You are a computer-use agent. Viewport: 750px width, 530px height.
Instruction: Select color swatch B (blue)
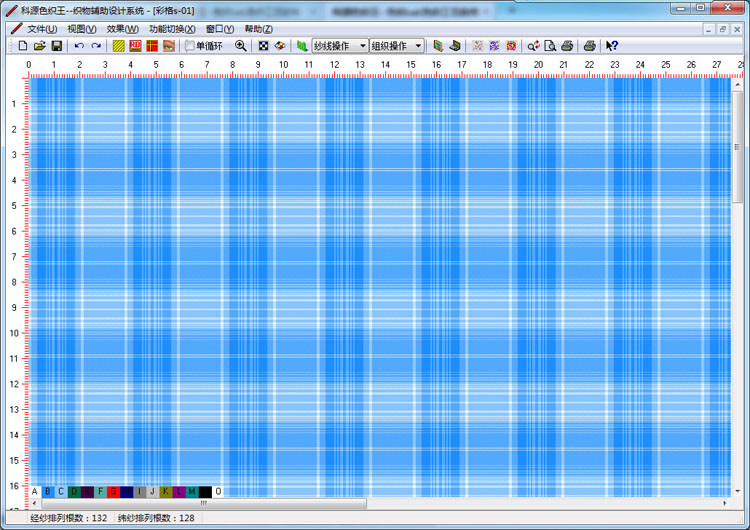48,491
